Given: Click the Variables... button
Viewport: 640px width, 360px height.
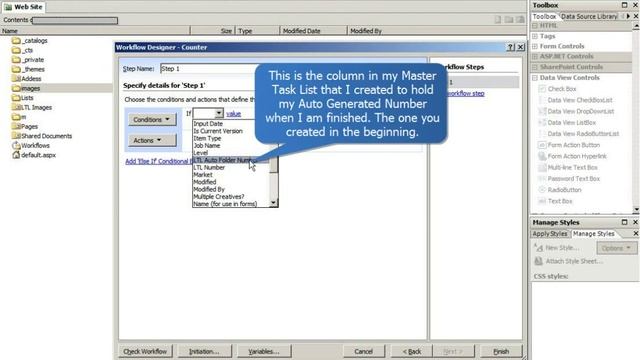Looking at the screenshot, I should pyautogui.click(x=264, y=351).
